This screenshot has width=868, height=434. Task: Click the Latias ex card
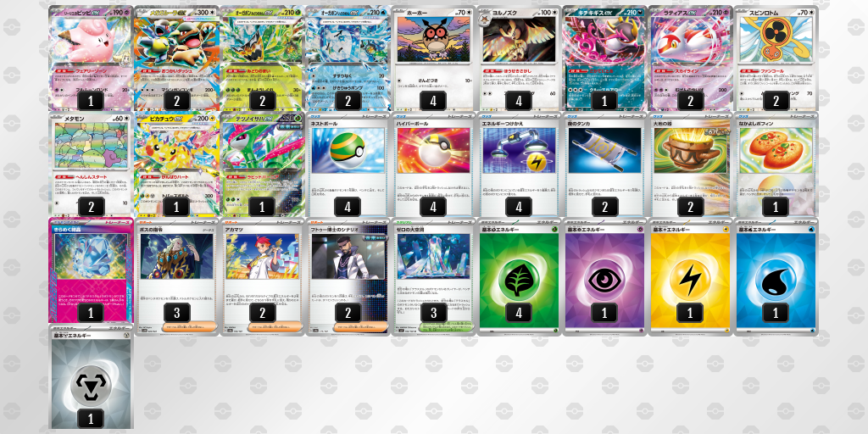(690, 58)
